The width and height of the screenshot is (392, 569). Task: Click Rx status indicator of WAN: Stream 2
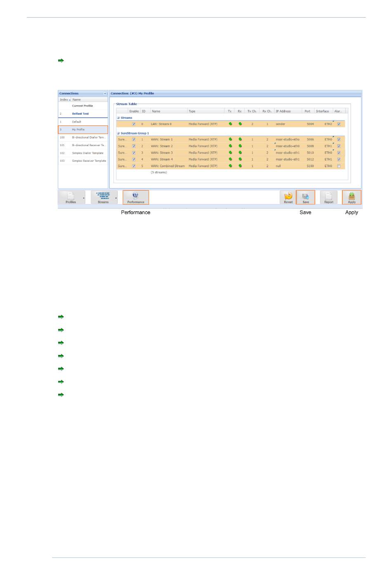pos(240,146)
